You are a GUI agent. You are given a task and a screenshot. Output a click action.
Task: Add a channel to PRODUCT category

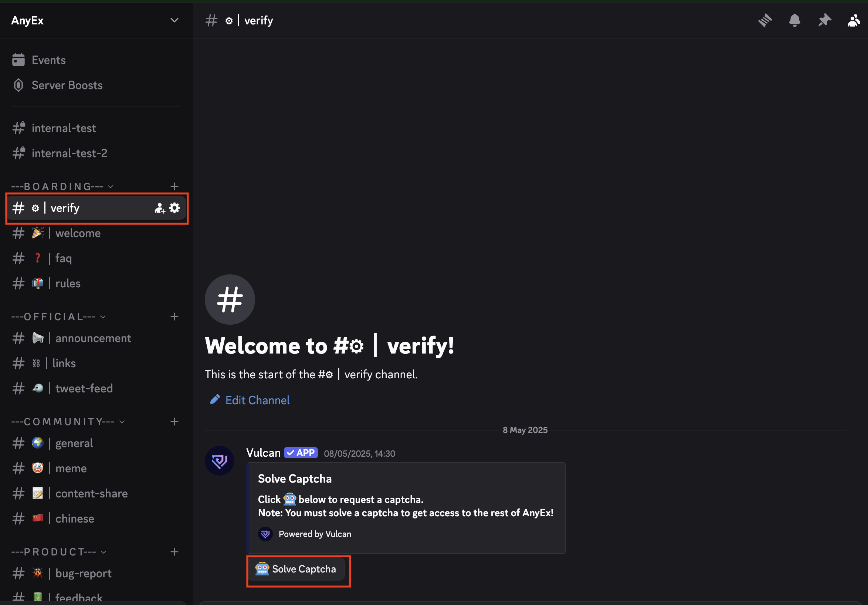[174, 552]
